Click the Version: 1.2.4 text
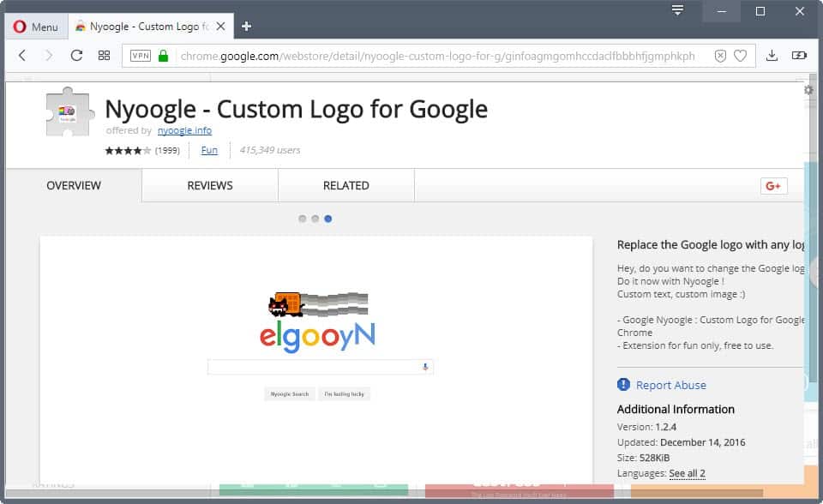The height and width of the screenshot is (504, 823). pyautogui.click(x=646, y=427)
